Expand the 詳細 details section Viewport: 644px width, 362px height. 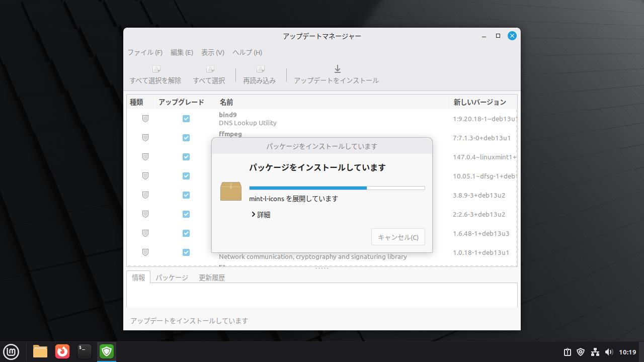261,215
